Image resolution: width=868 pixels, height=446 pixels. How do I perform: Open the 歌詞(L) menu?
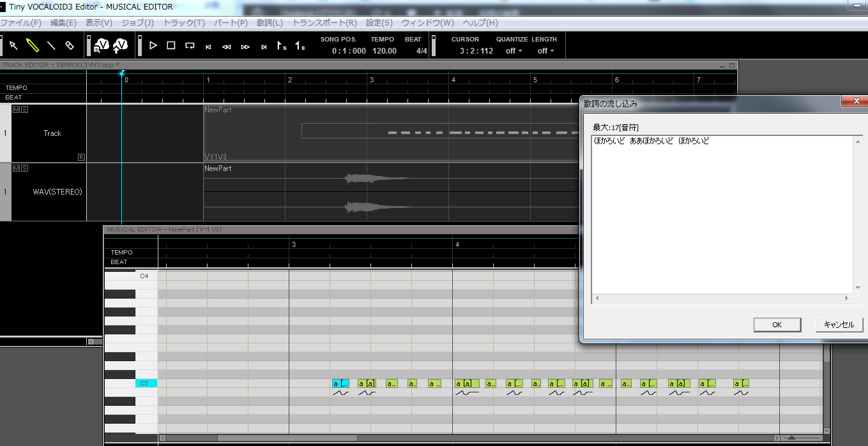point(270,23)
